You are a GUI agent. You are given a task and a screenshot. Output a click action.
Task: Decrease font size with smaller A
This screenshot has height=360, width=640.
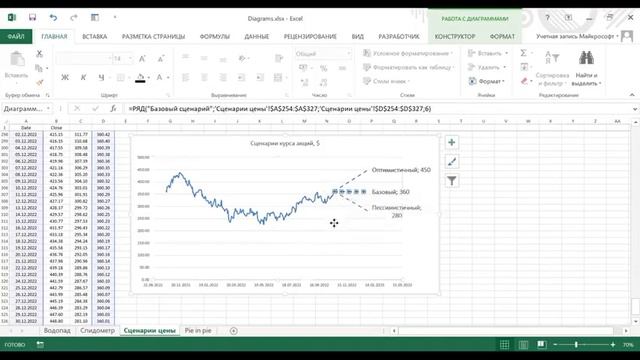pyautogui.click(x=161, y=59)
